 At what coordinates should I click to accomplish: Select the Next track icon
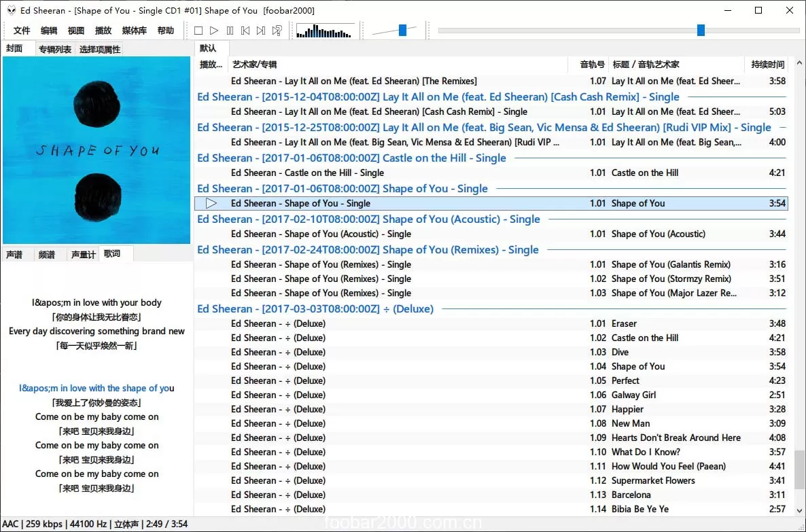262,31
